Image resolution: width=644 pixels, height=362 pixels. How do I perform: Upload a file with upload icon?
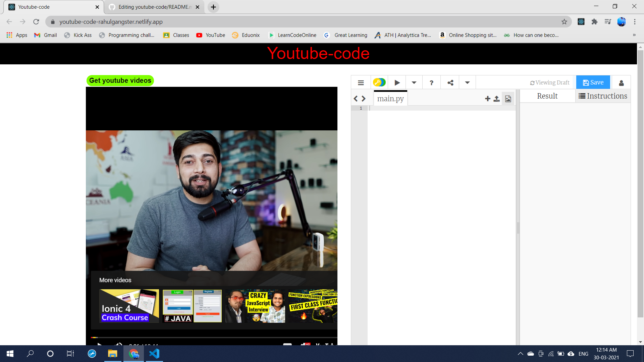click(497, 99)
